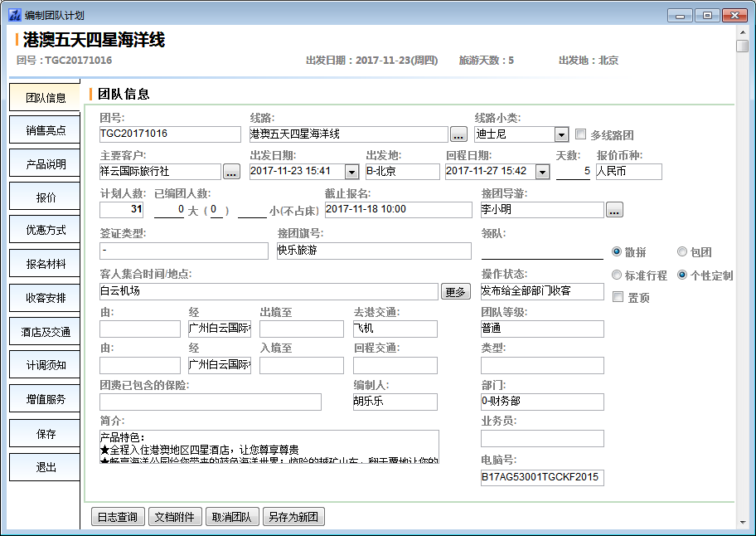Image resolution: width=756 pixels, height=536 pixels.
Task: Click the browse button next to 主要客户
Action: coord(231,172)
